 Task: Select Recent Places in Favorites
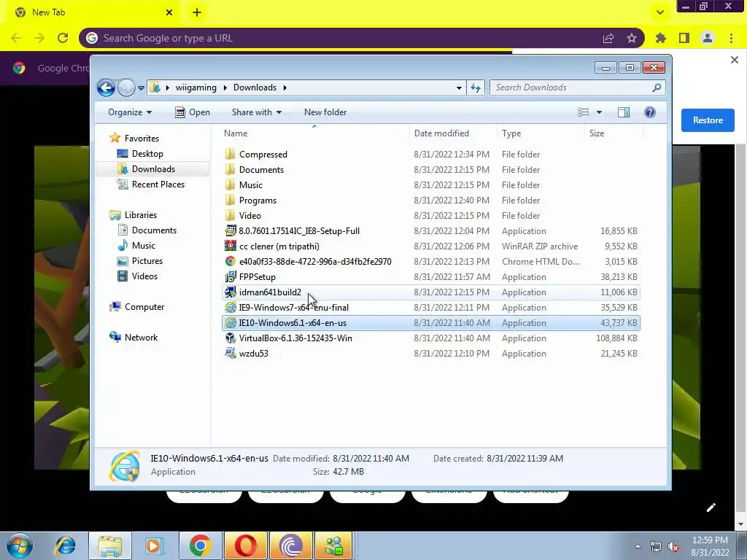(x=158, y=184)
